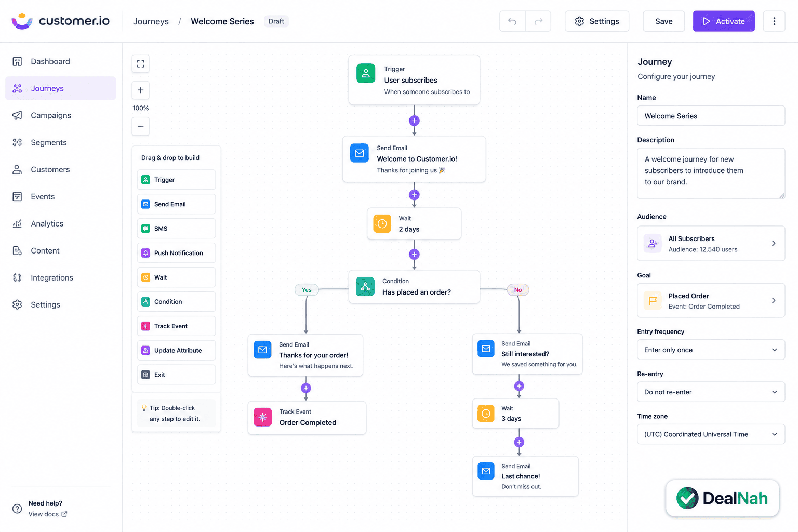Click Journeys breadcrumb link

(151, 21)
